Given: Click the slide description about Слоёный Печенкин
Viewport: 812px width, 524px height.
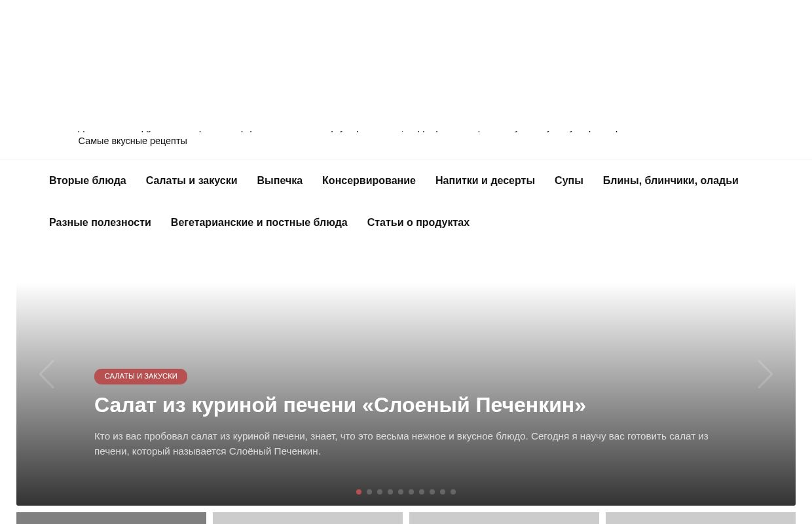Looking at the screenshot, I should click(x=401, y=443).
